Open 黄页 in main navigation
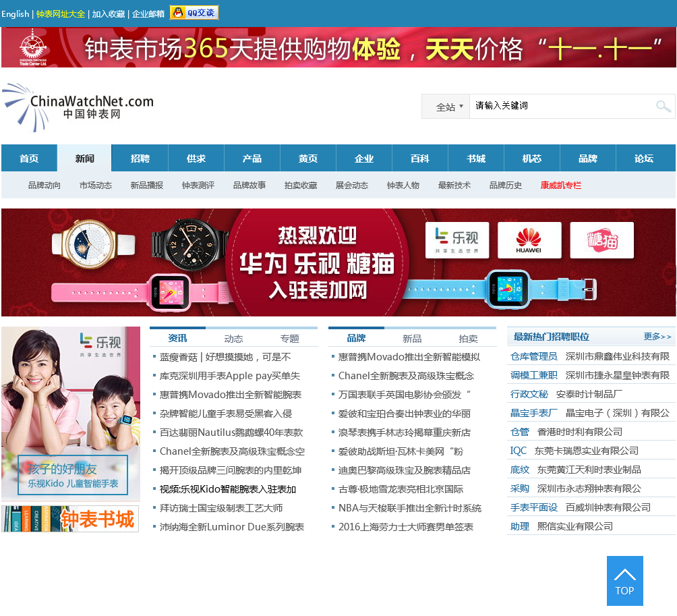The width and height of the screenshot is (677, 616). point(308,158)
